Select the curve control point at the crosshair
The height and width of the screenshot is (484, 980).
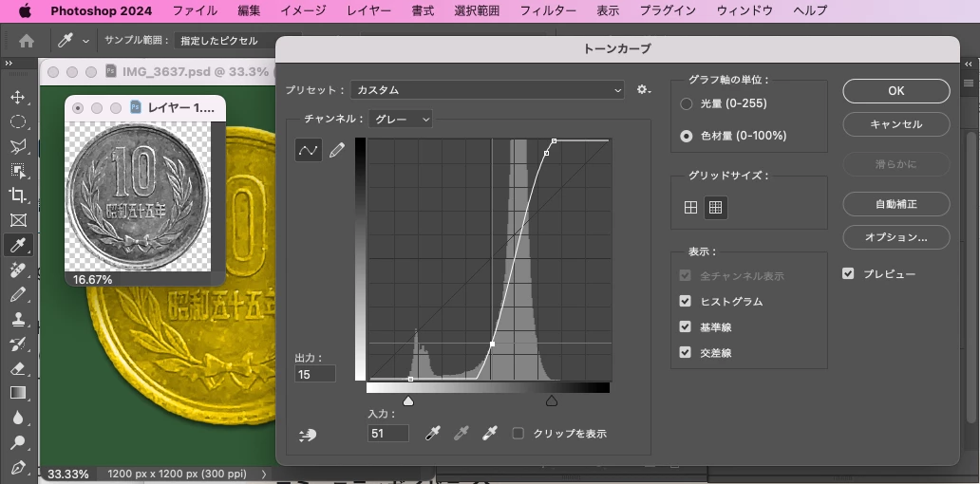pyautogui.click(x=493, y=344)
